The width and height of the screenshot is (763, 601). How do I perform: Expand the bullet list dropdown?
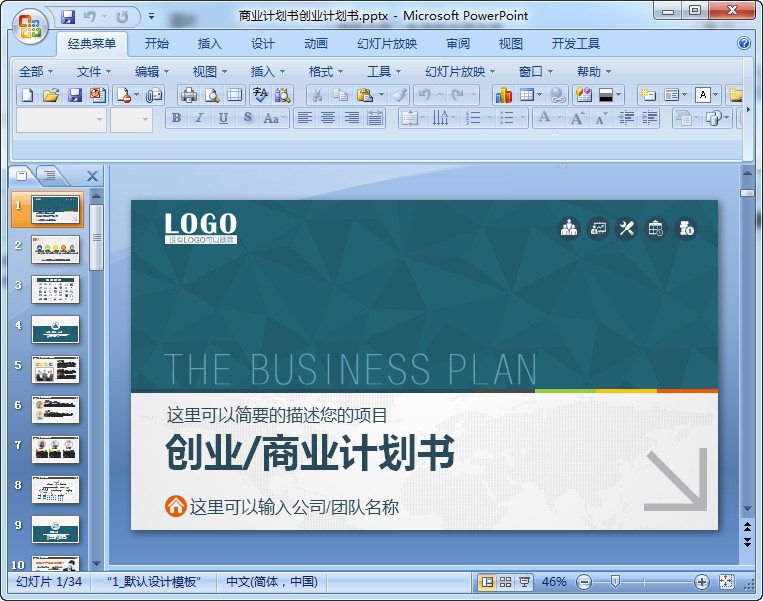pyautogui.click(x=522, y=118)
